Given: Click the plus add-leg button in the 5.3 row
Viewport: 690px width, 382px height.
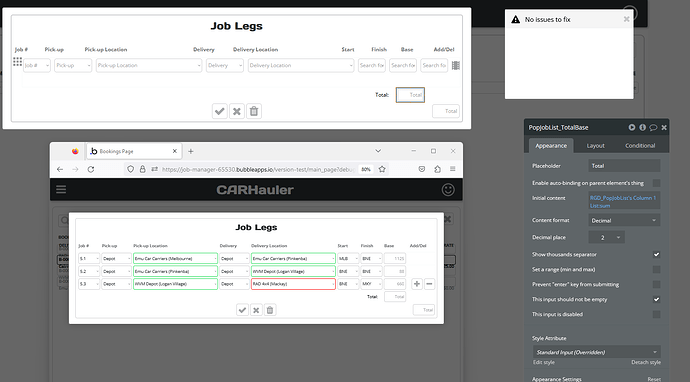Looking at the screenshot, I should click(417, 284).
